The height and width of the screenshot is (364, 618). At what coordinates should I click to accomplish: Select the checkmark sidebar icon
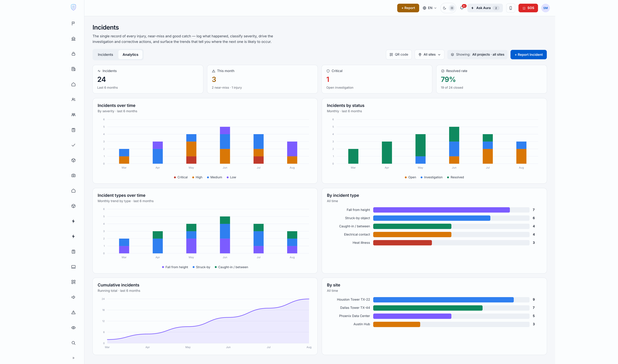[73, 145]
